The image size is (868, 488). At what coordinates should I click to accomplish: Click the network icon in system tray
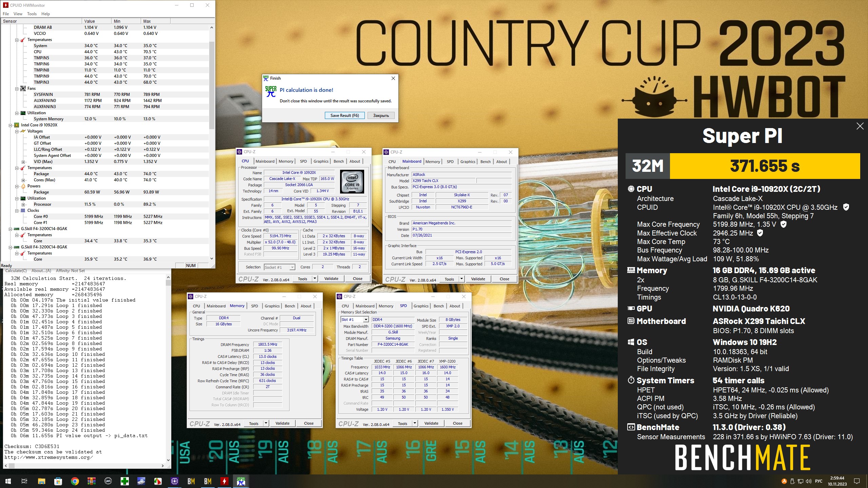(801, 481)
